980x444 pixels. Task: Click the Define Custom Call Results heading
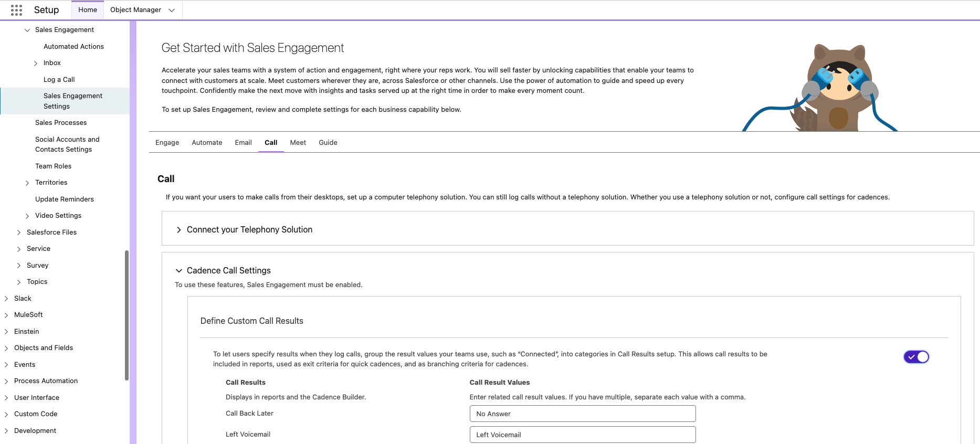252,321
